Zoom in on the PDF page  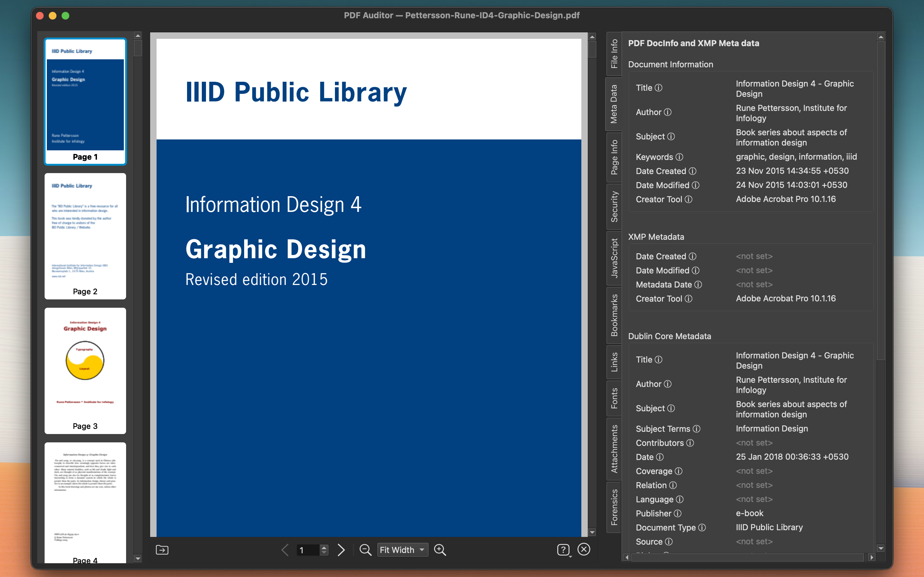(440, 549)
